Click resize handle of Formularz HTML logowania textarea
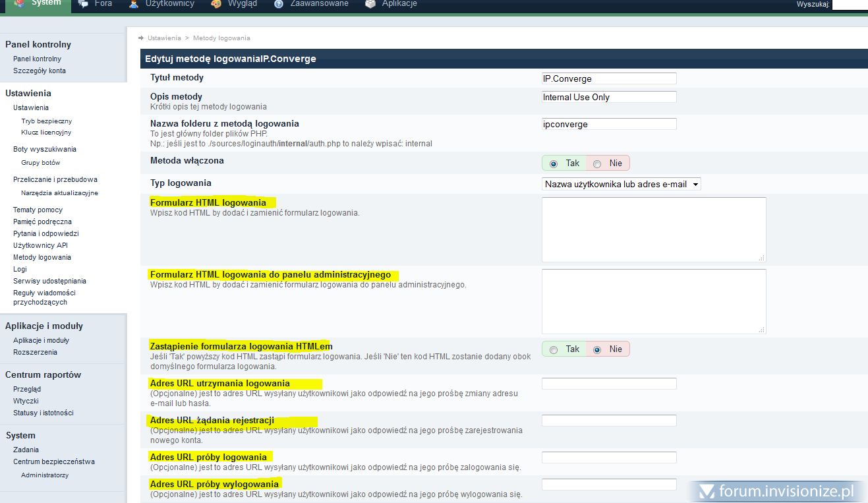Screen dimensions: 868x503 point(762,258)
